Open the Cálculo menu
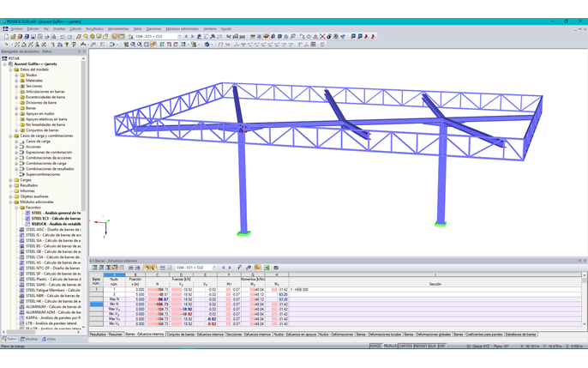 coord(75,29)
